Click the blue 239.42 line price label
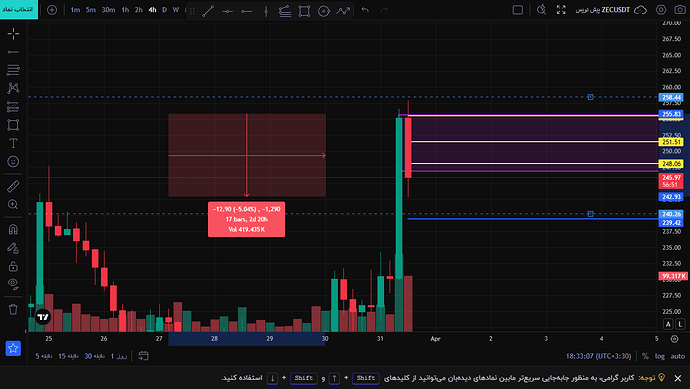Screen dimensions: 690x389 pyautogui.click(x=671, y=223)
